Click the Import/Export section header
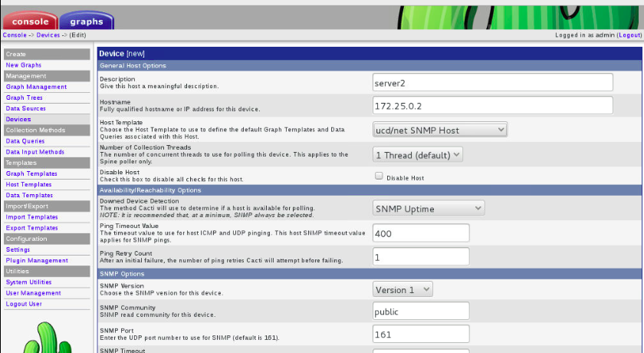 47,206
